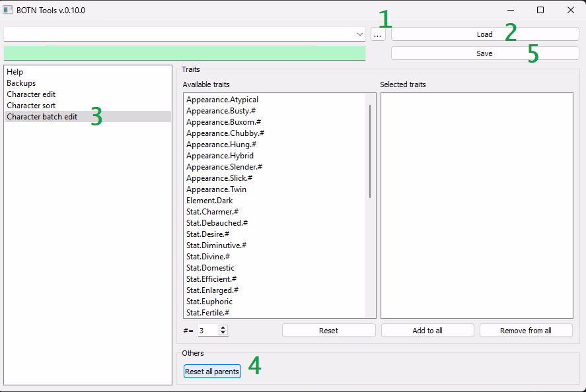Click the browse '...' button
The width and height of the screenshot is (586, 392).
377,34
